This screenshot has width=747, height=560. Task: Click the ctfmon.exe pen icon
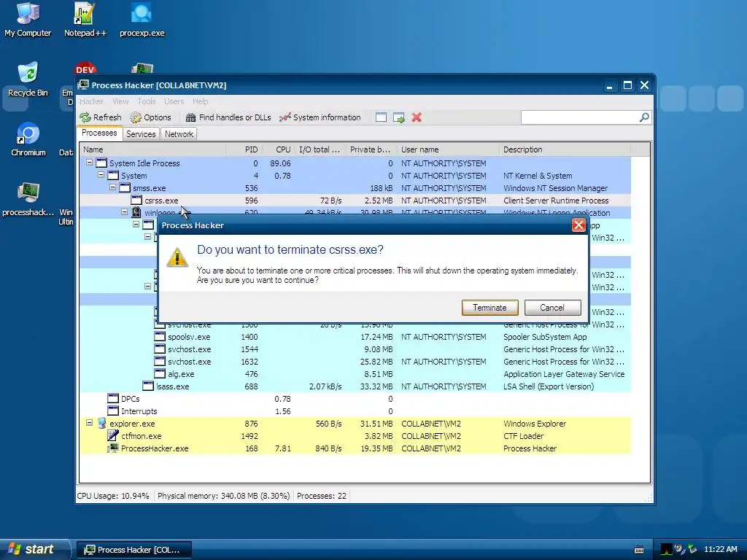point(113,435)
